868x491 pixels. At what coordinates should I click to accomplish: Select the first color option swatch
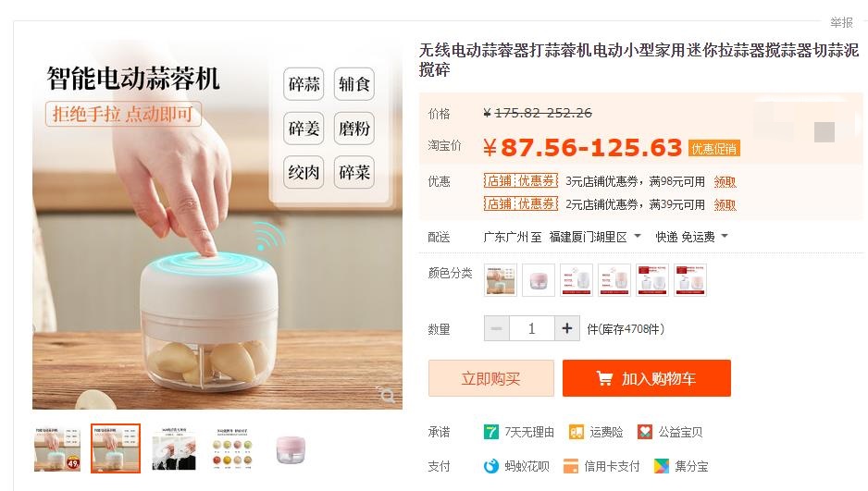pyautogui.click(x=501, y=280)
